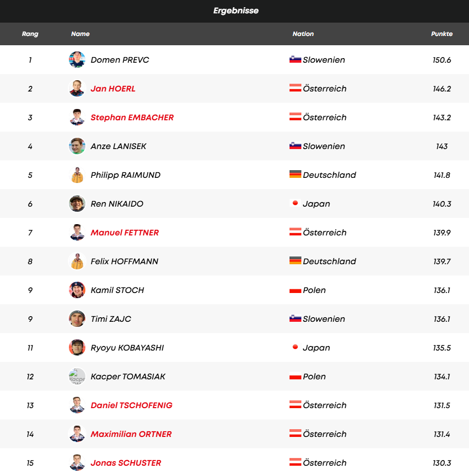Image resolution: width=469 pixels, height=476 pixels.
Task: Click the Japanese flag next to Ren Nikaido
Action: 295,204
